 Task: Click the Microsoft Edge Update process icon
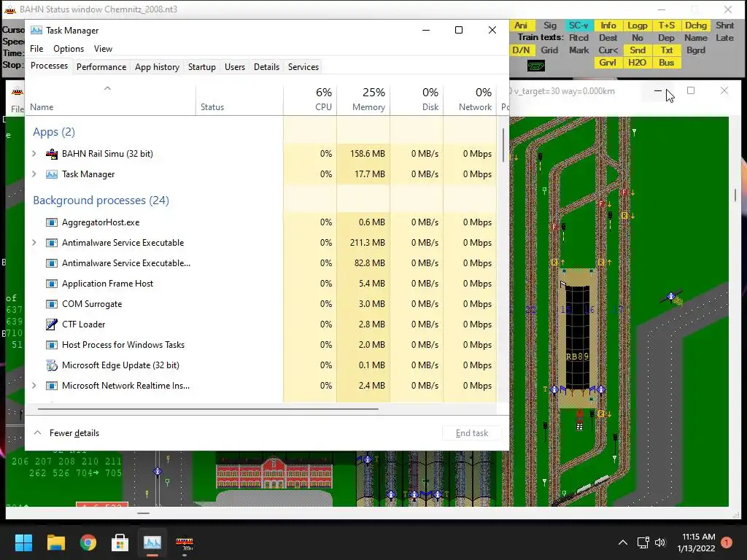coord(52,365)
